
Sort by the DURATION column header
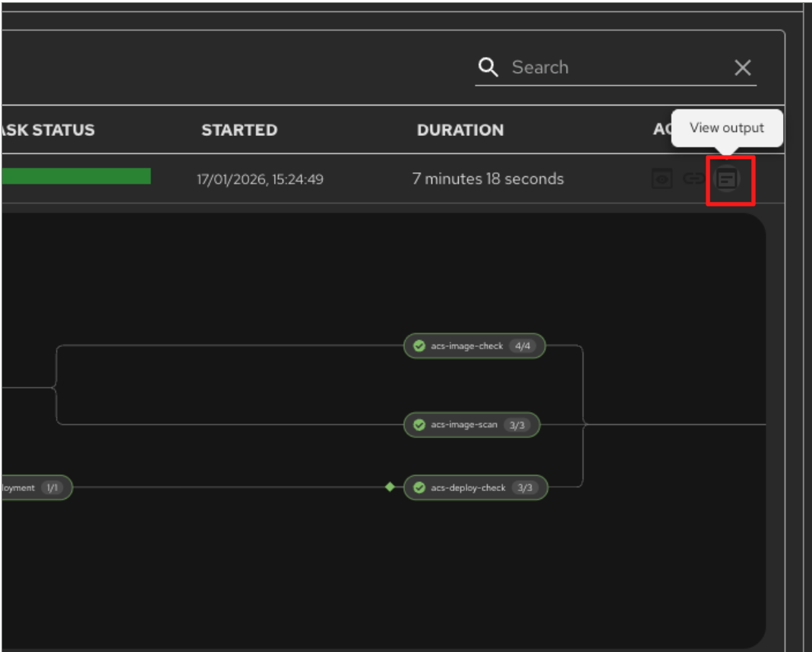(460, 130)
